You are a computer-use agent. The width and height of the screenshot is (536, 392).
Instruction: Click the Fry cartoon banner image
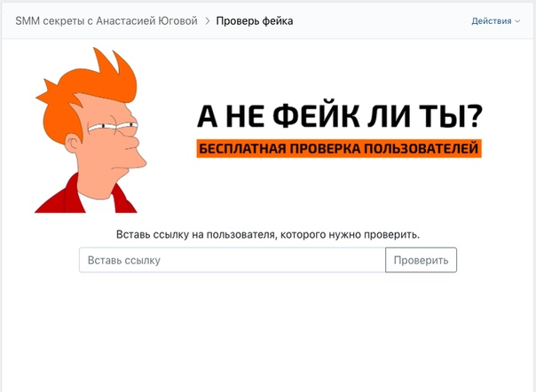coord(91,129)
